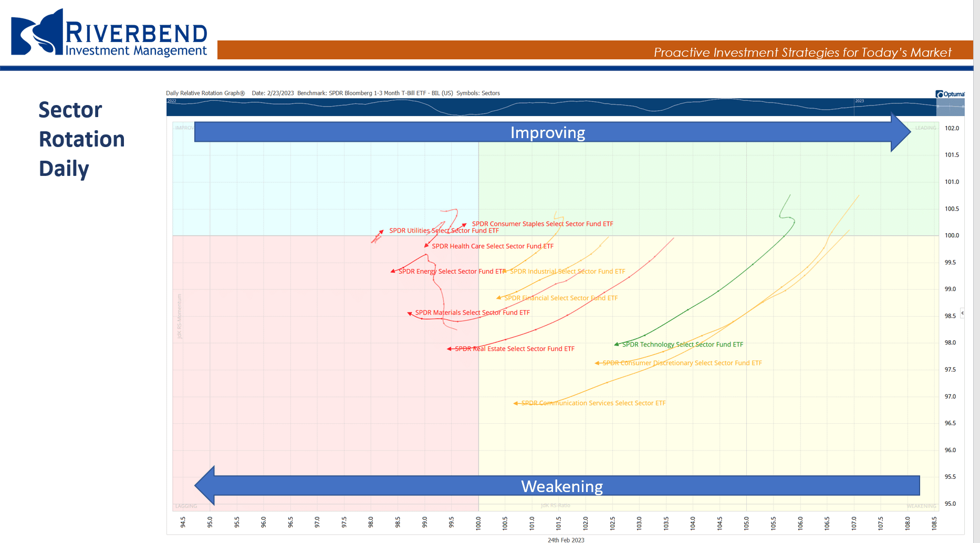This screenshot has height=543, width=980.
Task: Click the 2022 marker on the timeline
Action: click(x=172, y=101)
